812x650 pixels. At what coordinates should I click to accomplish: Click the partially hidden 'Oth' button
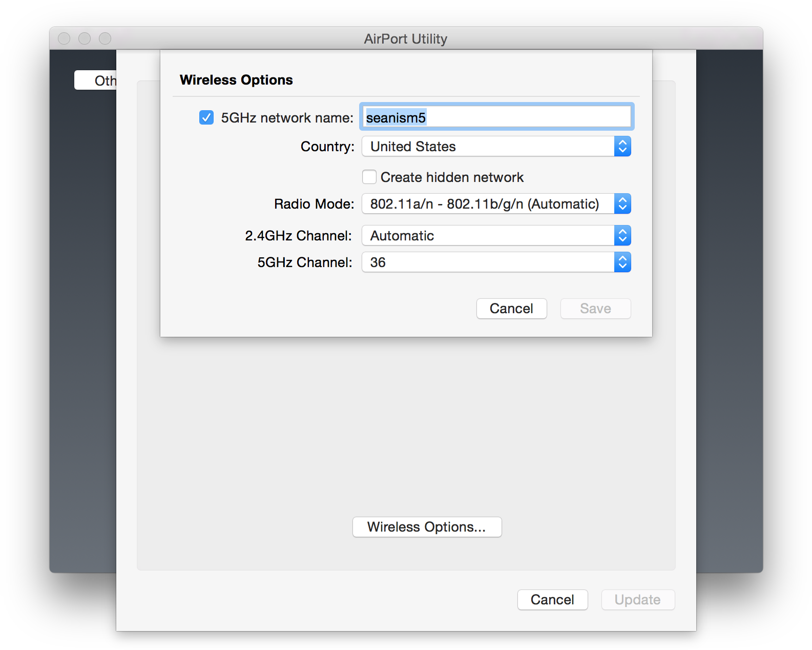coord(96,80)
